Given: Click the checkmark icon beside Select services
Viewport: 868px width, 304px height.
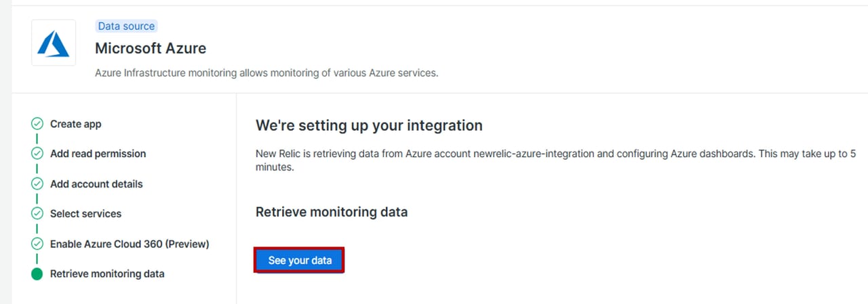Looking at the screenshot, I should click(x=37, y=214).
